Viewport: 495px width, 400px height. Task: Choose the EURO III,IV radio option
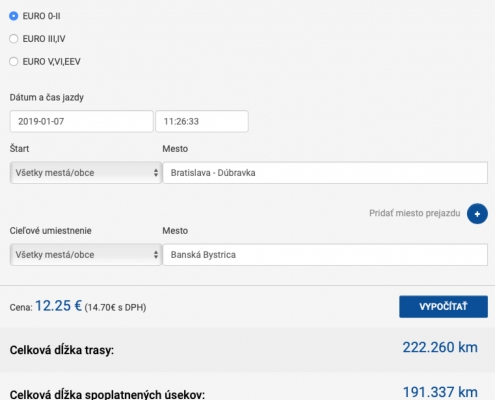point(14,39)
